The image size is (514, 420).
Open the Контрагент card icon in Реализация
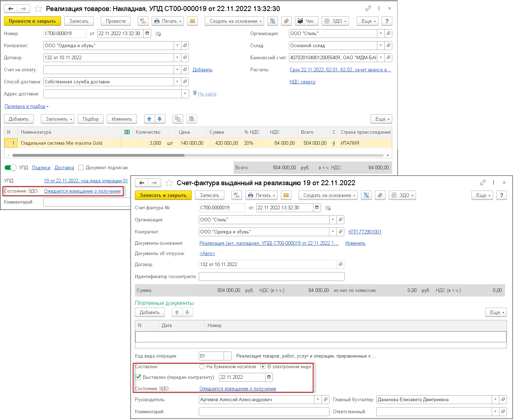point(185,45)
